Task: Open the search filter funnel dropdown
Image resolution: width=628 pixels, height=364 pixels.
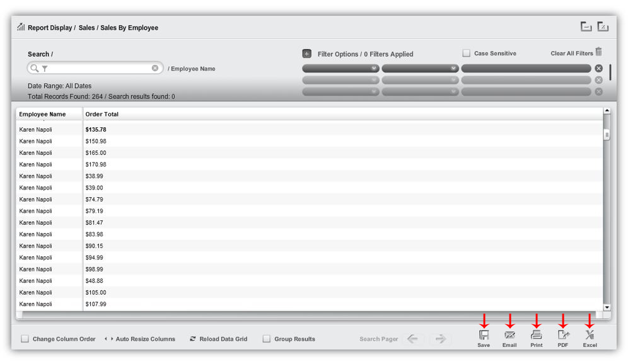Action: click(x=45, y=69)
